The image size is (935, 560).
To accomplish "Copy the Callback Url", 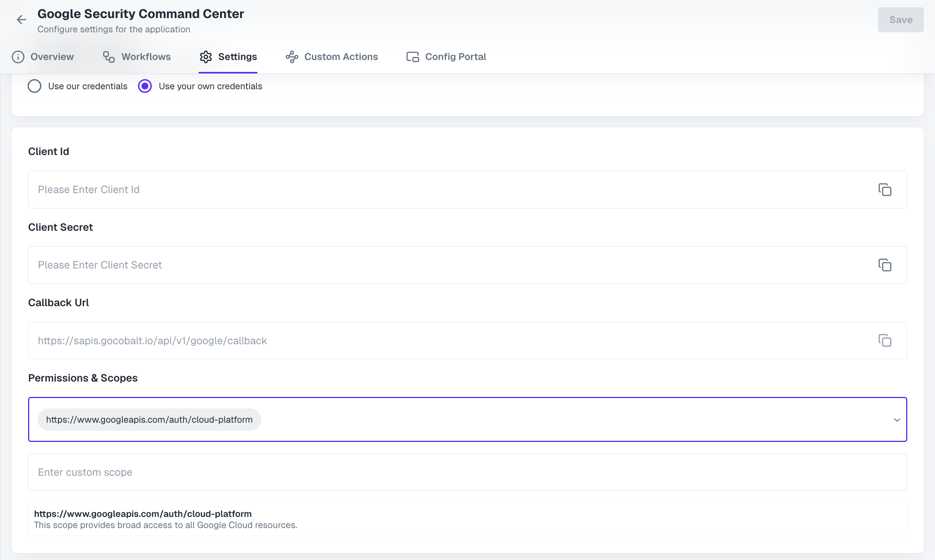I will coord(885,340).
